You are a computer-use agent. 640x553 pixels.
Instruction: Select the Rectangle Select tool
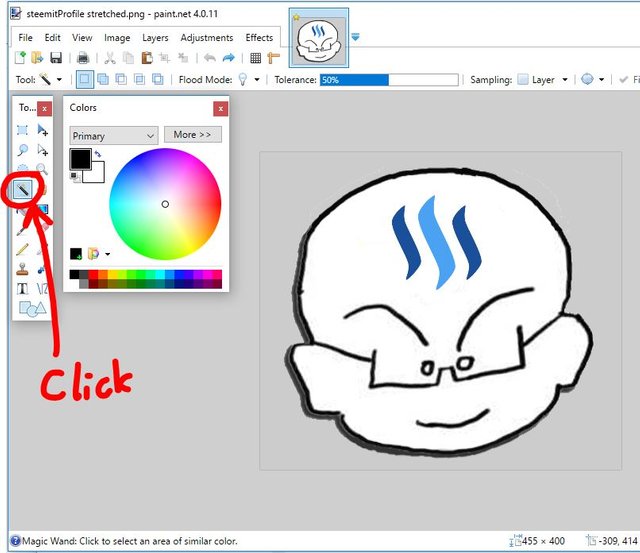click(22, 130)
